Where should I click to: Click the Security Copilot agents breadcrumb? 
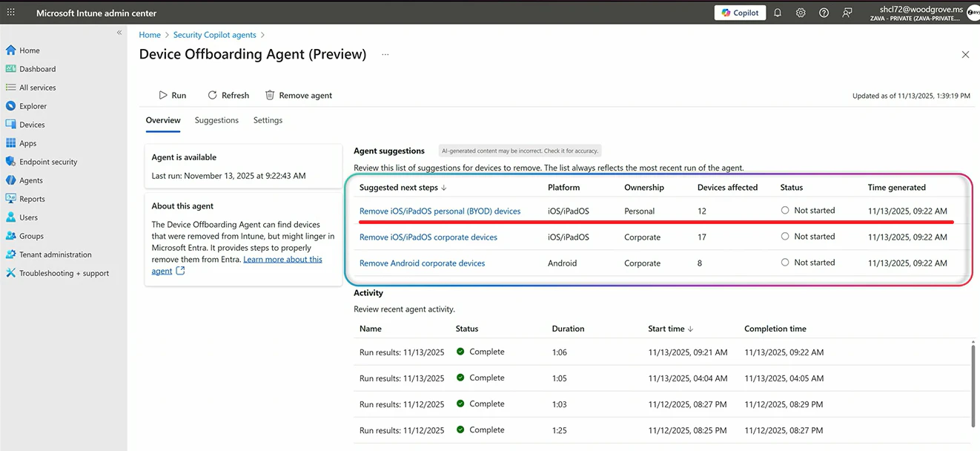215,35
